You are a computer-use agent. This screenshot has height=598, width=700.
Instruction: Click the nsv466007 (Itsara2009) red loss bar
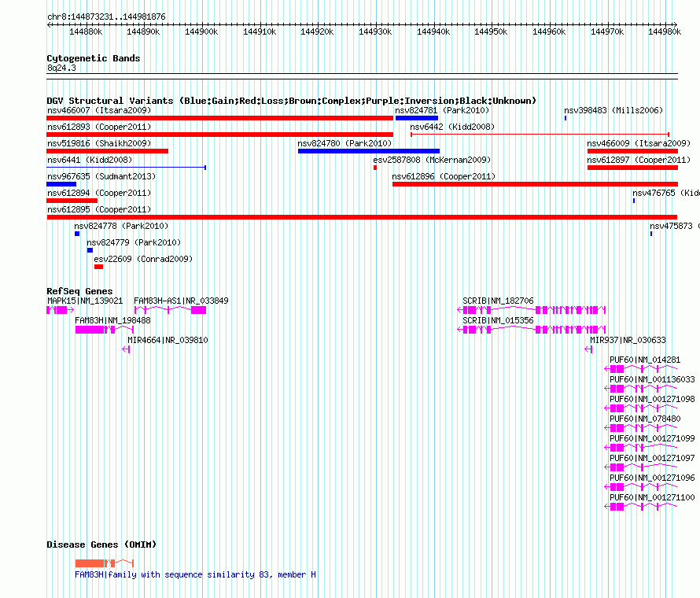tap(219, 118)
